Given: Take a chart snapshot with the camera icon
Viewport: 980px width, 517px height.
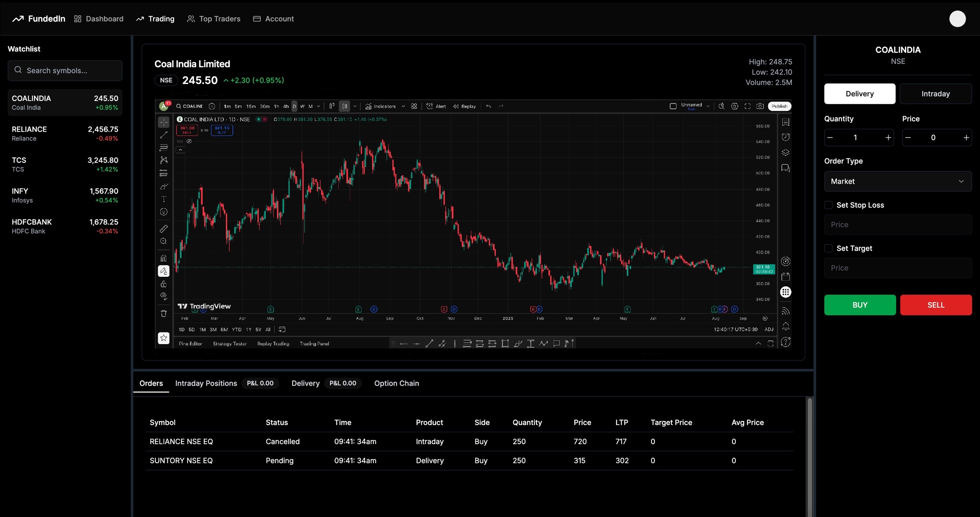Looking at the screenshot, I should tap(760, 106).
